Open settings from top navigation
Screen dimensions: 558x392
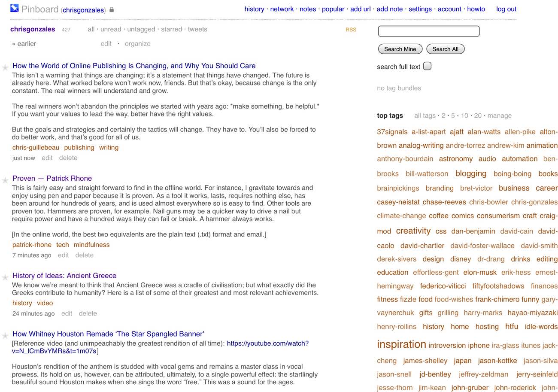pyautogui.click(x=420, y=9)
